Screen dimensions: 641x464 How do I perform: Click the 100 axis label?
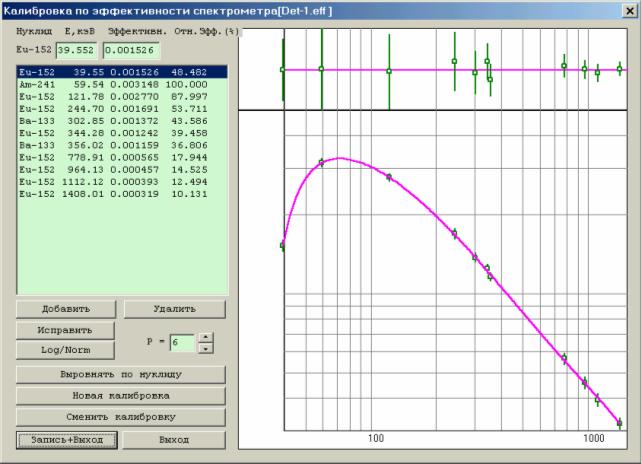point(376,438)
